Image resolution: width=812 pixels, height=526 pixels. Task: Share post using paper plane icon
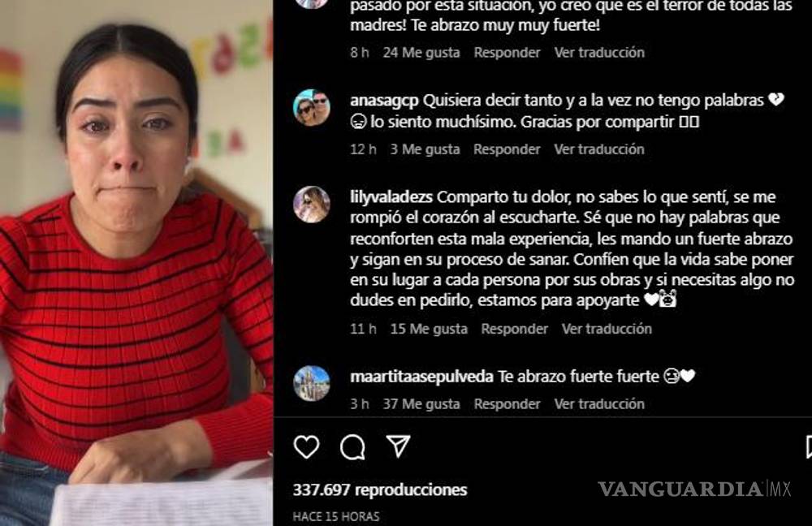click(398, 446)
